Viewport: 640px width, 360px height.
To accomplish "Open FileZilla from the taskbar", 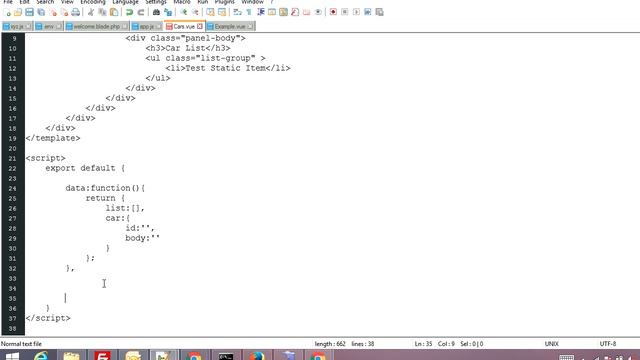I will tap(102, 356).
